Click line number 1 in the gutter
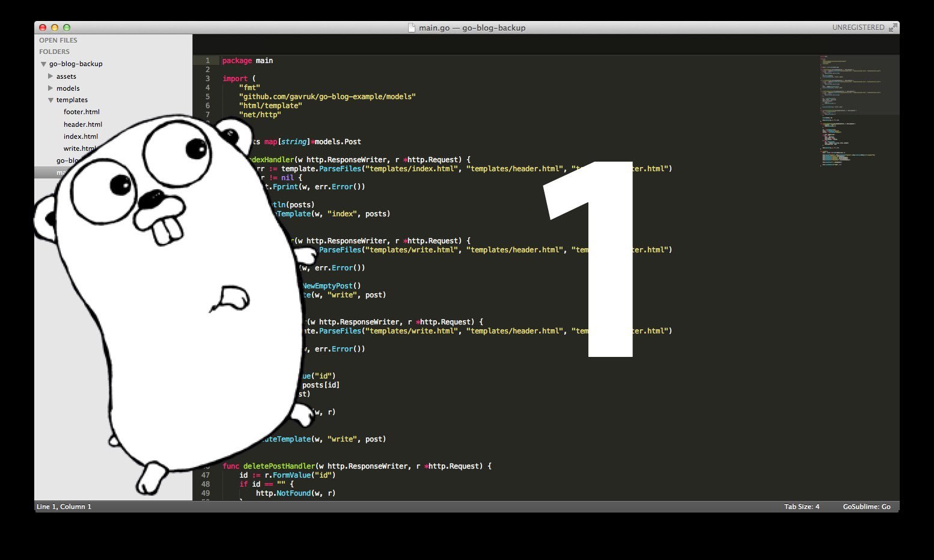This screenshot has width=934, height=560. point(208,61)
